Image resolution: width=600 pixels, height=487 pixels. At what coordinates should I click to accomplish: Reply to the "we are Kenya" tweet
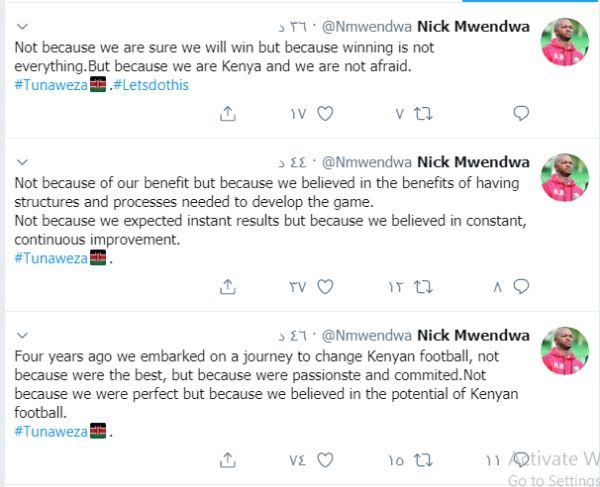pyautogui.click(x=520, y=114)
